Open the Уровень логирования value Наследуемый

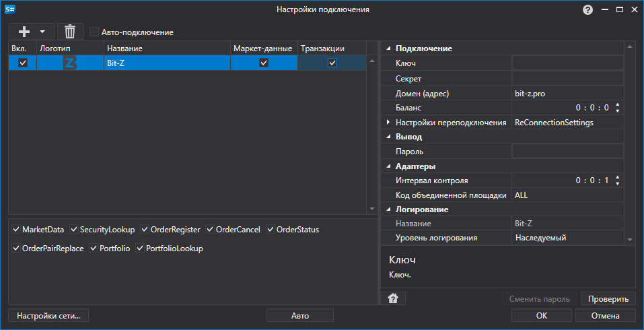click(567, 238)
